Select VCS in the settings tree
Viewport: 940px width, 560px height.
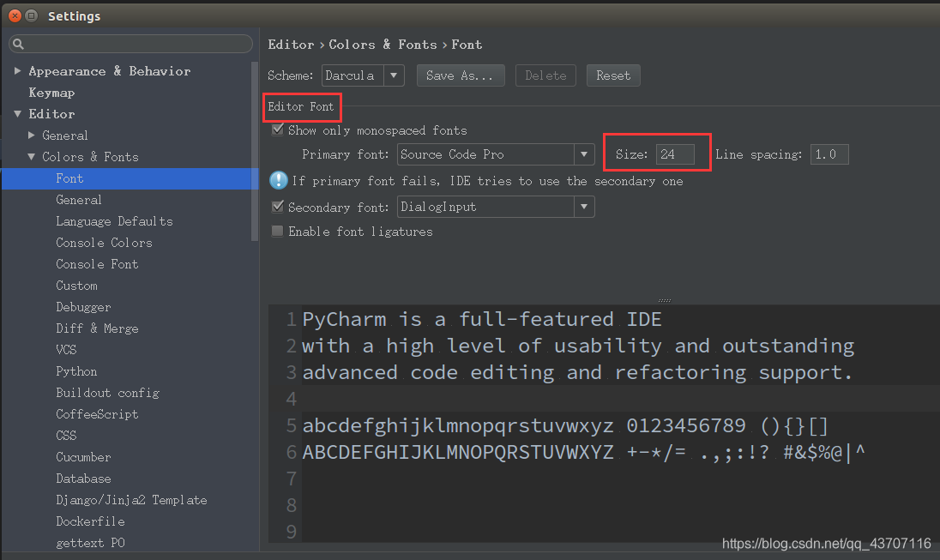(66, 350)
